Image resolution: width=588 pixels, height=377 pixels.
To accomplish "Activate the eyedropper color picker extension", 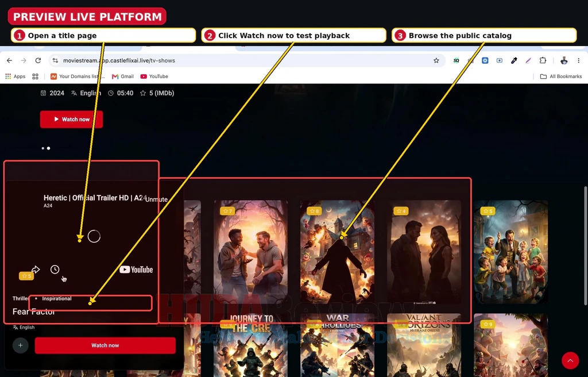I will pos(514,60).
